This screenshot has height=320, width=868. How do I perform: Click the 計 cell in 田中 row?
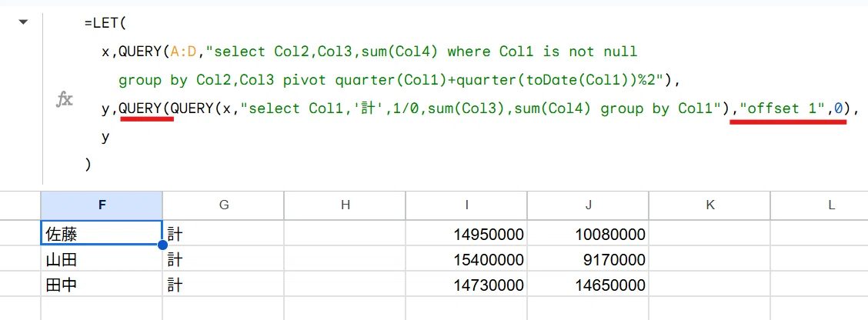click(x=224, y=285)
